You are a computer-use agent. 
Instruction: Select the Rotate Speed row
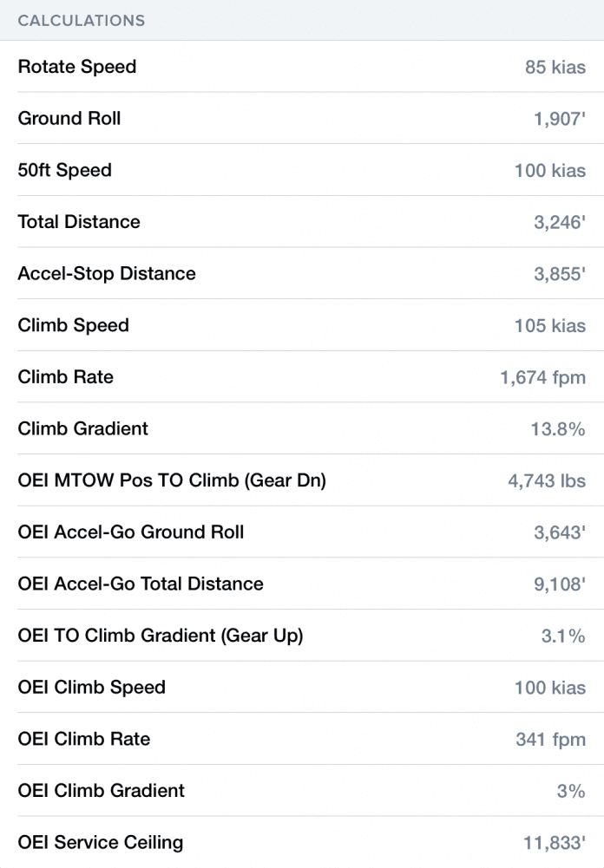pos(302,67)
